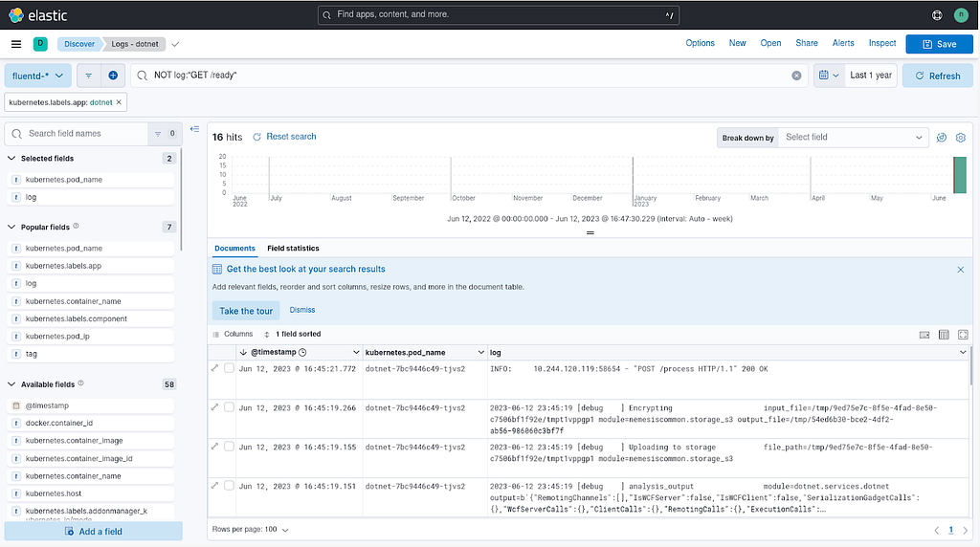This screenshot has height=547, width=980.
Task: Click the Discover breadcrumb
Action: [x=79, y=44]
